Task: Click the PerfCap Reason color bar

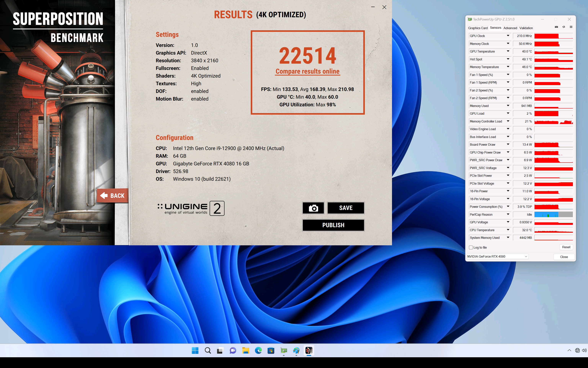Action: (554, 214)
